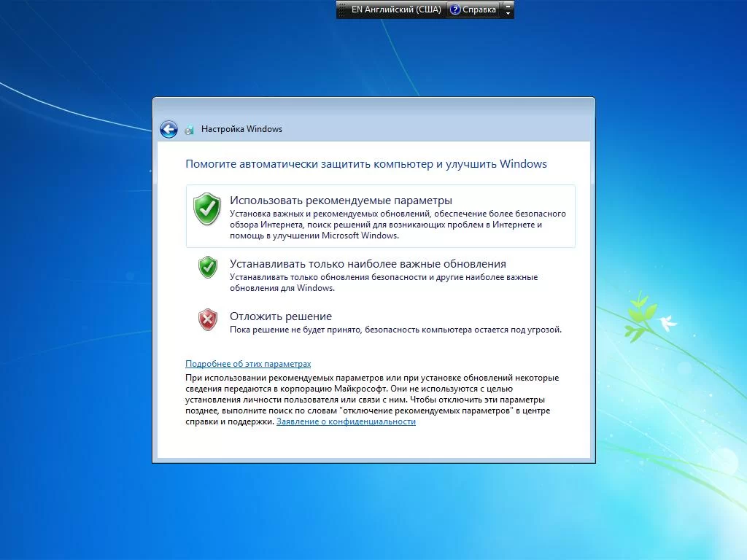The image size is (747, 560).
Task: Grab the language bar's dotted grip handle
Action: [x=341, y=9]
